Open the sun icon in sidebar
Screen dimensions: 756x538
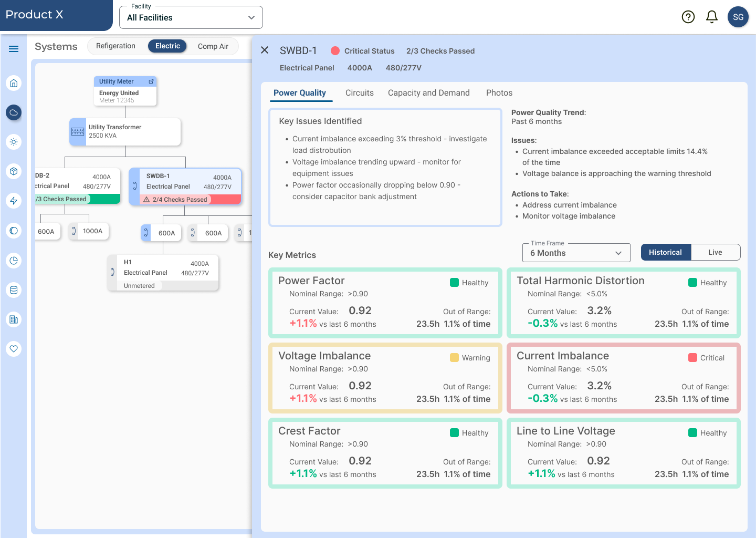pos(14,142)
